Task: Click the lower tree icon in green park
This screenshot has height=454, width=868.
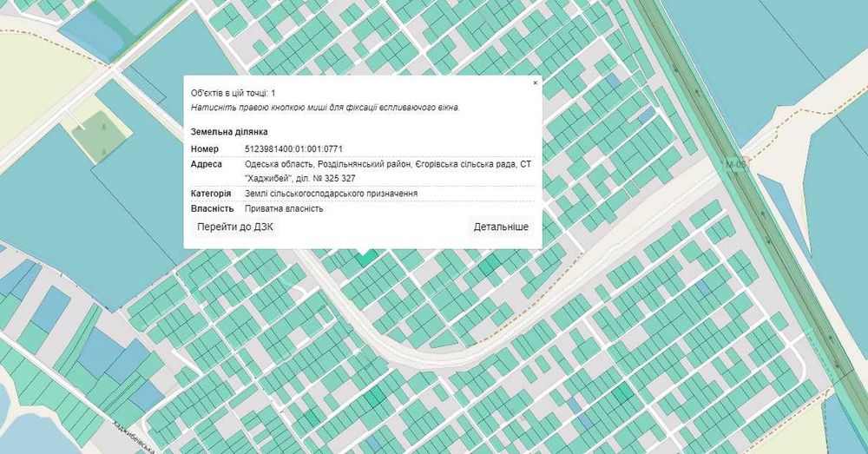Action: click(x=103, y=150)
